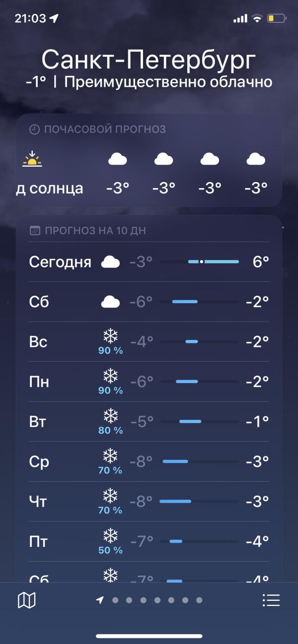Image resolution: width=298 pixels, height=644 pixels.
Task: Select the current location arrow page indicator
Action: (100, 600)
